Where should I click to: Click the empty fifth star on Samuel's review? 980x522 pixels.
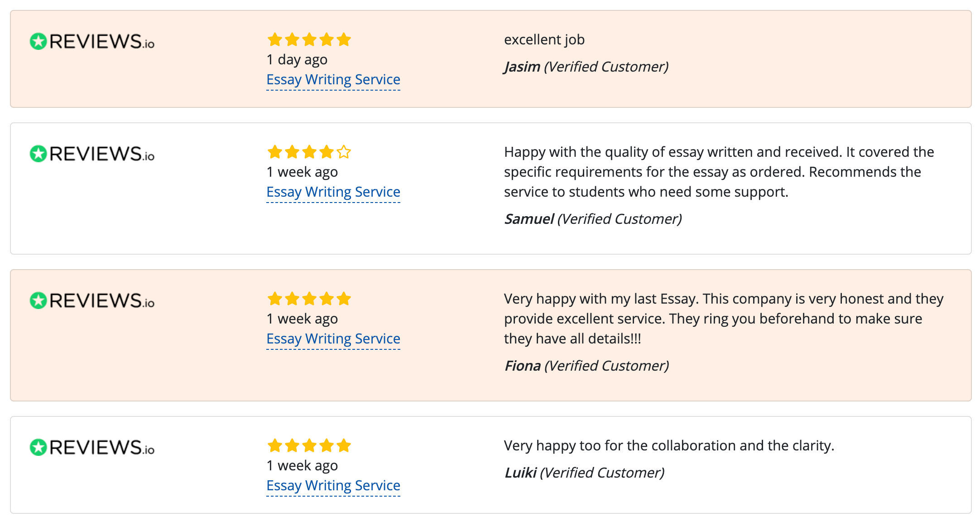click(x=344, y=152)
